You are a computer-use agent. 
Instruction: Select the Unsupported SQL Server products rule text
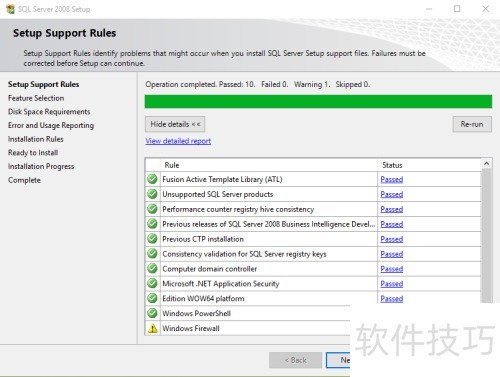tap(218, 194)
